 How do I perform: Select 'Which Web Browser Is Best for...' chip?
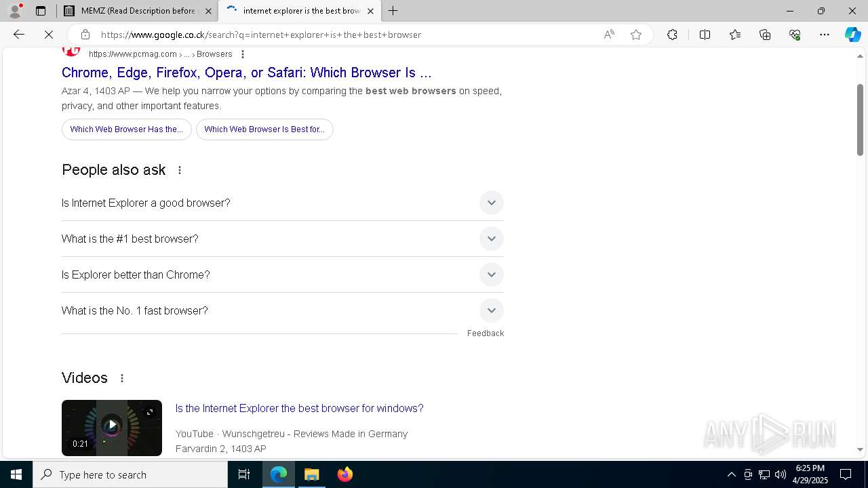pyautogui.click(x=264, y=129)
